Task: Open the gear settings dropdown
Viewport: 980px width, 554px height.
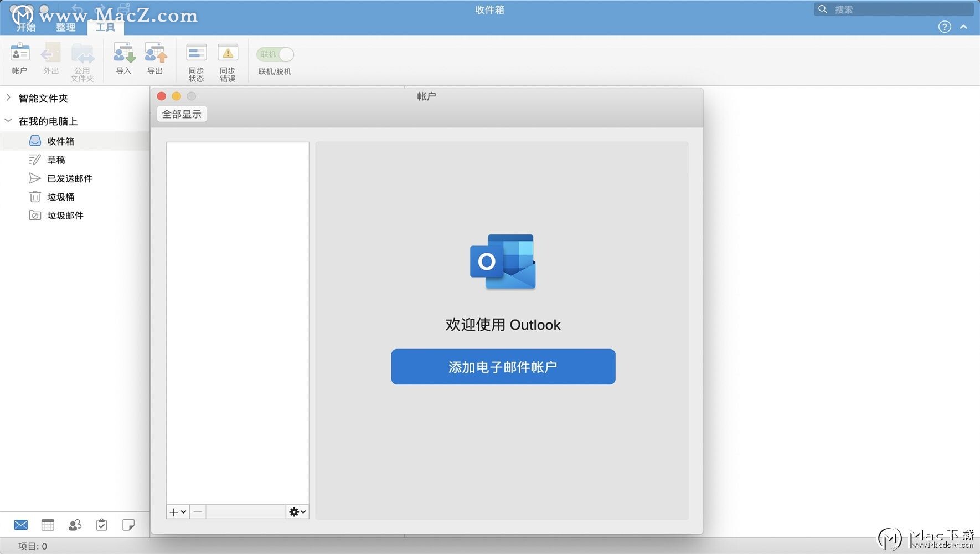Action: point(297,512)
